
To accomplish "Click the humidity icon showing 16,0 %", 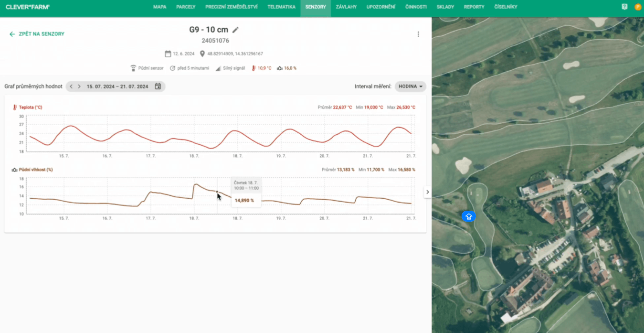I will point(280,68).
